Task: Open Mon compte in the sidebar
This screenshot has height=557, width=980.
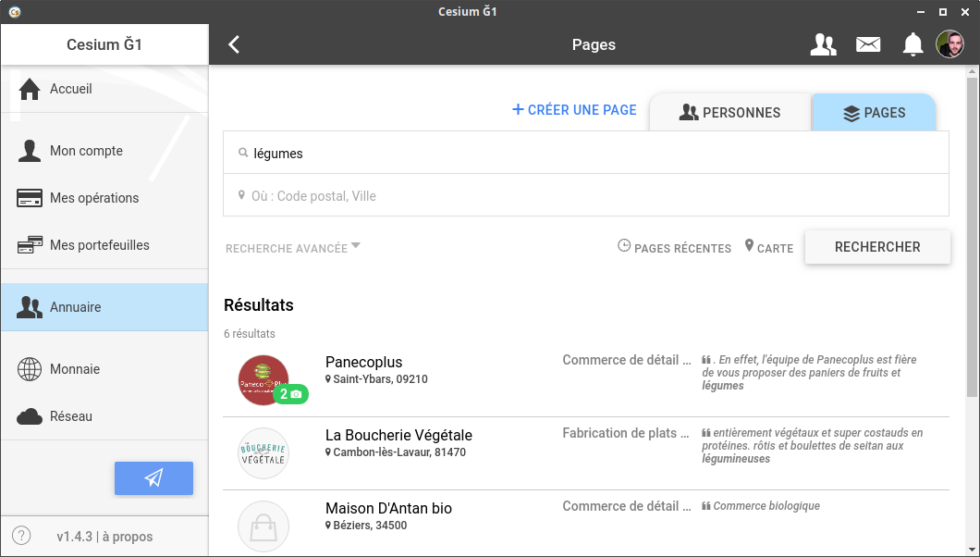Action: click(x=104, y=151)
